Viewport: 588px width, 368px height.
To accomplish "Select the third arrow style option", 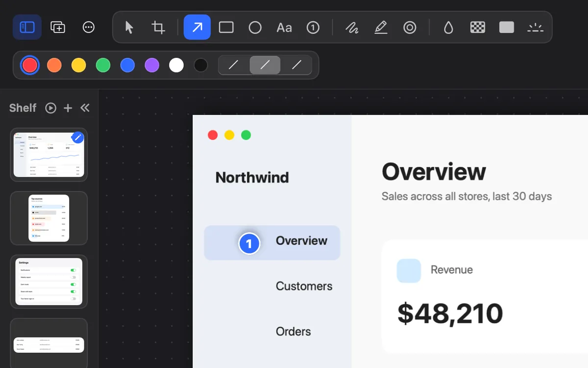I will click(296, 65).
